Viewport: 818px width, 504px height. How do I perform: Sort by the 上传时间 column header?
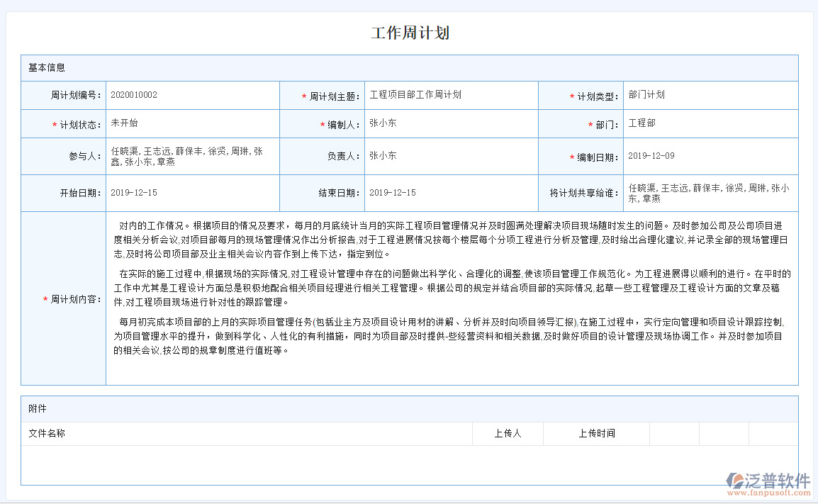pos(596,433)
